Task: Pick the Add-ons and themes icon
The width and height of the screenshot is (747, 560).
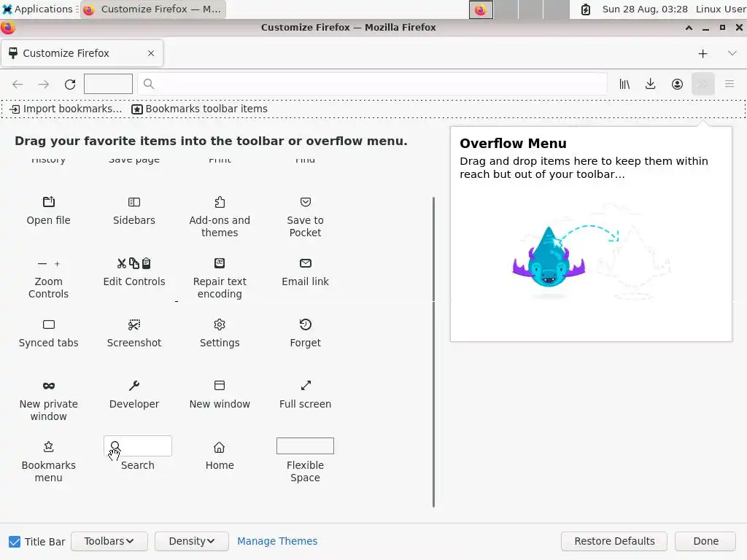Action: (x=220, y=202)
